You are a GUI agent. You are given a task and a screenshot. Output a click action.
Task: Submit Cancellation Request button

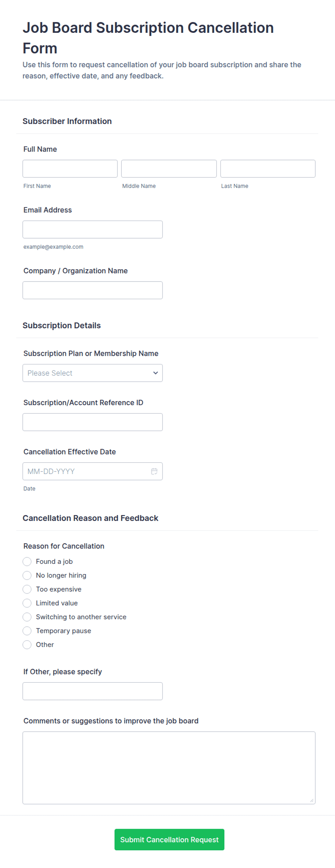coord(169,840)
